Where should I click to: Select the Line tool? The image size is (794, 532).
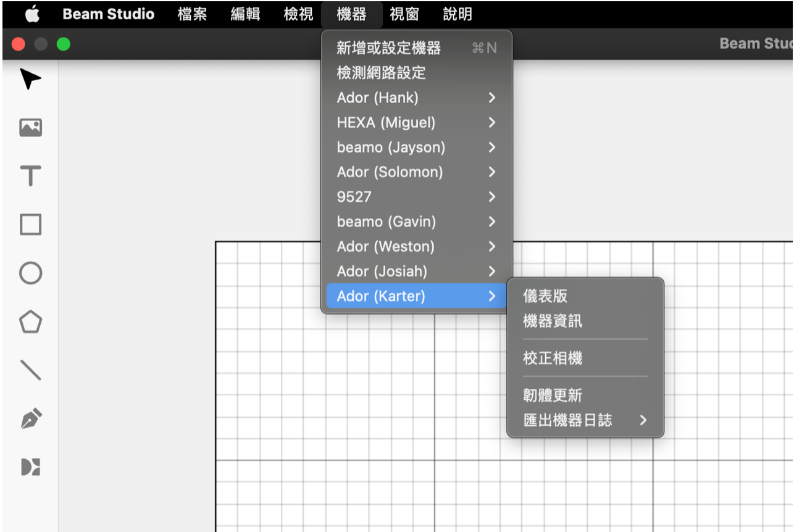pos(30,370)
